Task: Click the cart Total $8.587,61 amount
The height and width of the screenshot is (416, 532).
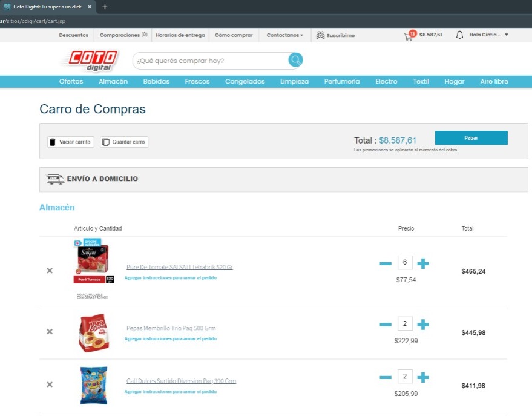Action: (x=397, y=140)
